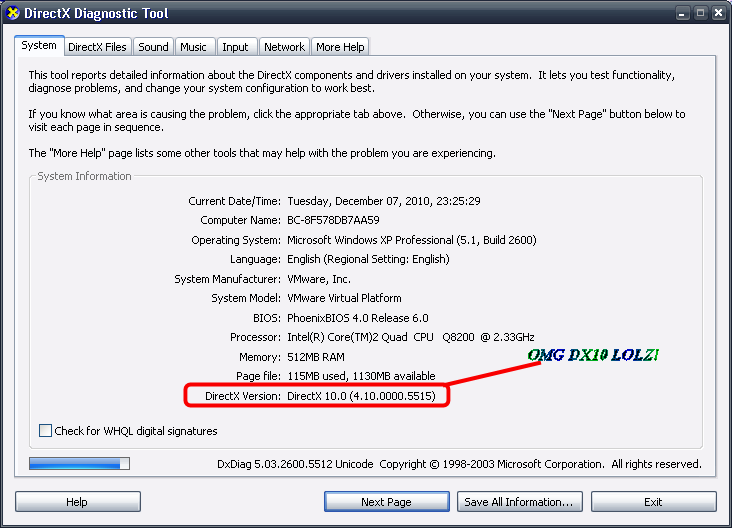Click the Copyright 1998-2003 Microsoft Corporation text
Viewport: 732px width, 528px height.
coord(492,465)
